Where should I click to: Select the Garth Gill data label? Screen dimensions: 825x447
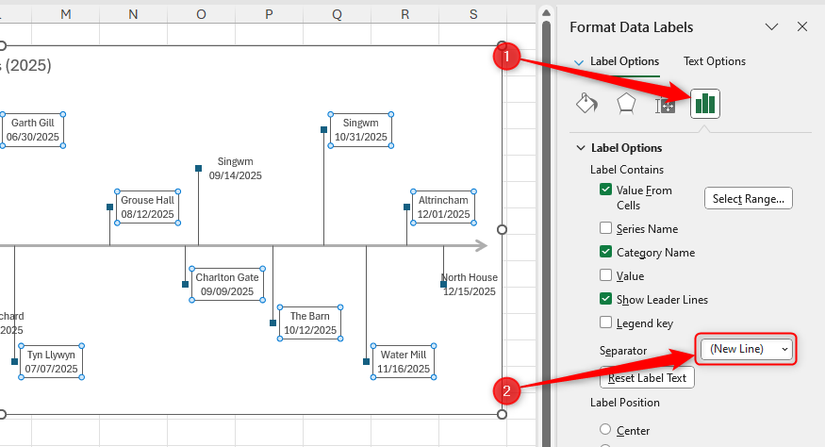[33, 130]
